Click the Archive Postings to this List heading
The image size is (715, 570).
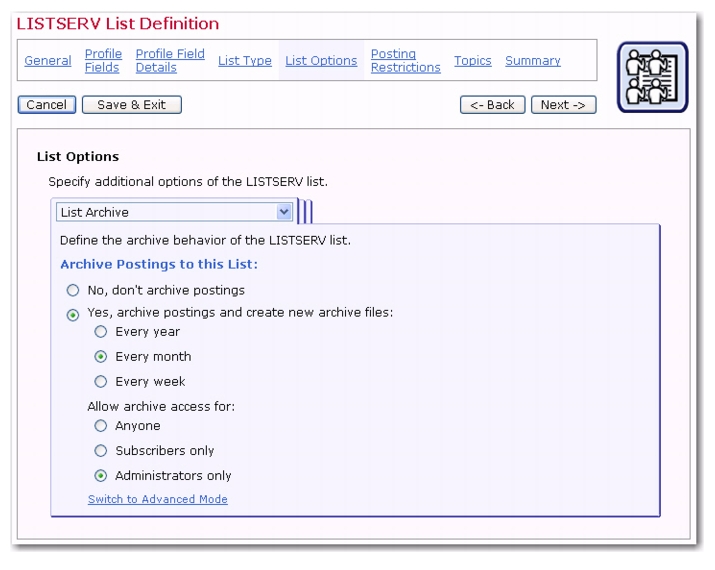159,264
